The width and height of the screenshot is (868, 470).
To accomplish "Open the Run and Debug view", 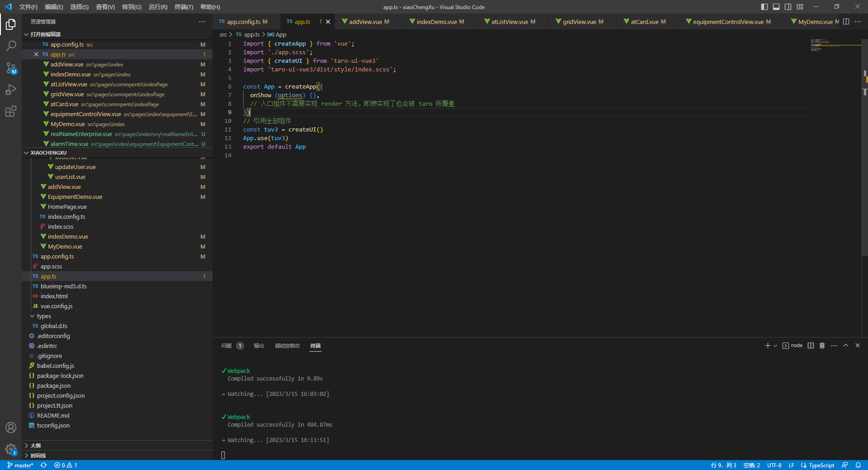I will (x=11, y=90).
